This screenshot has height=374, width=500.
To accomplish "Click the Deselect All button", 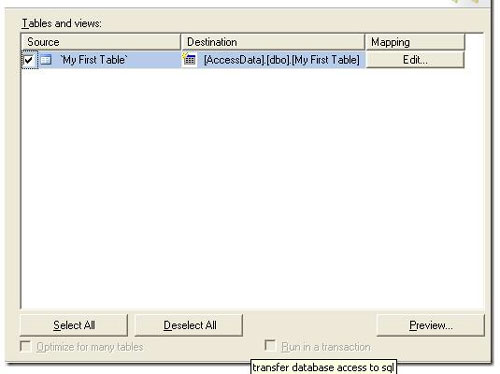I will click(189, 325).
